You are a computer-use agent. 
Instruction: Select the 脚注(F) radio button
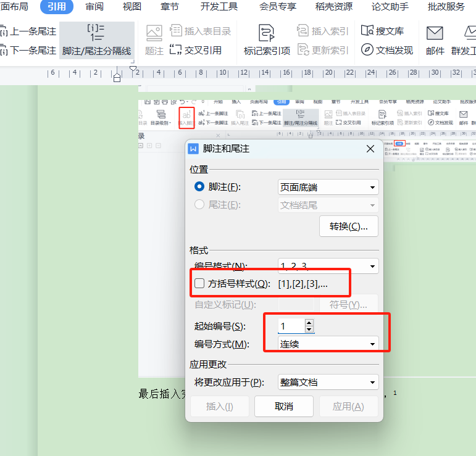tap(199, 186)
